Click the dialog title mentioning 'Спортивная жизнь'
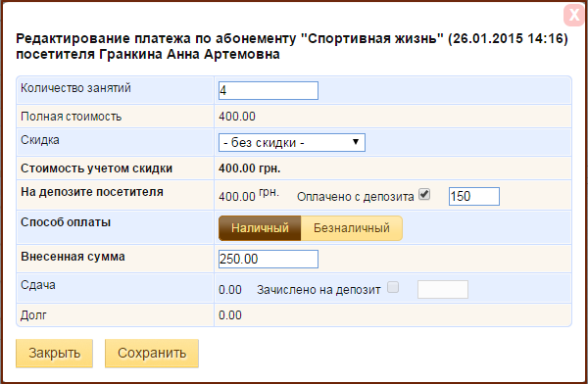This screenshot has width=588, height=384. (x=292, y=46)
